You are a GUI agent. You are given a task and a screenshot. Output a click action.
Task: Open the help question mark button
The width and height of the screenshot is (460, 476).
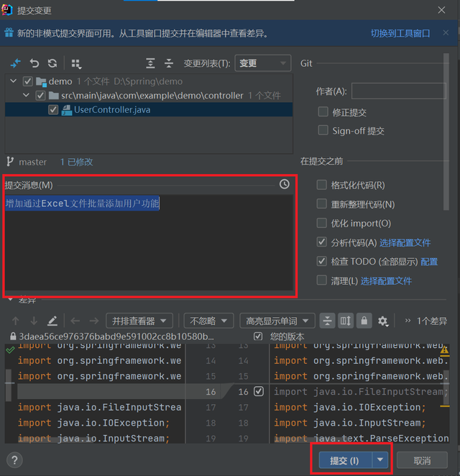(x=14, y=460)
